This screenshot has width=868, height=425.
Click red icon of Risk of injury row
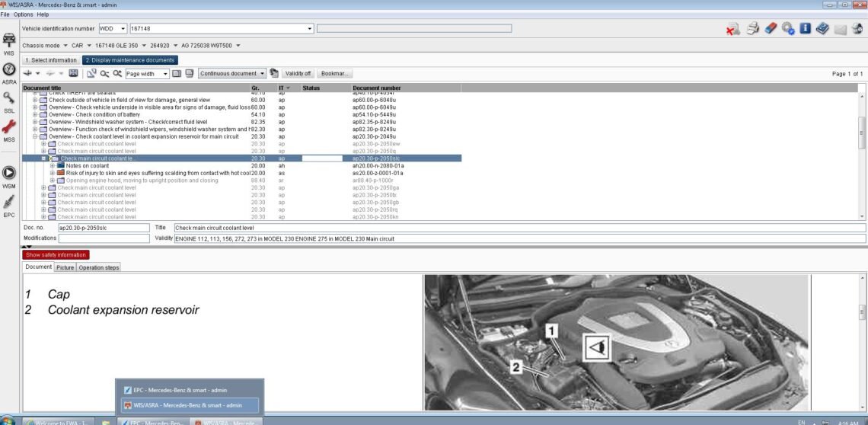click(61, 173)
